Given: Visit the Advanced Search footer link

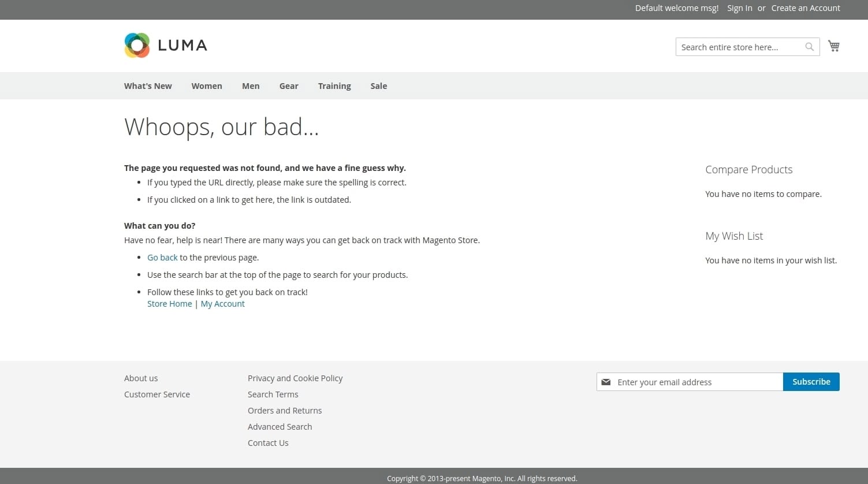Looking at the screenshot, I should (x=280, y=427).
